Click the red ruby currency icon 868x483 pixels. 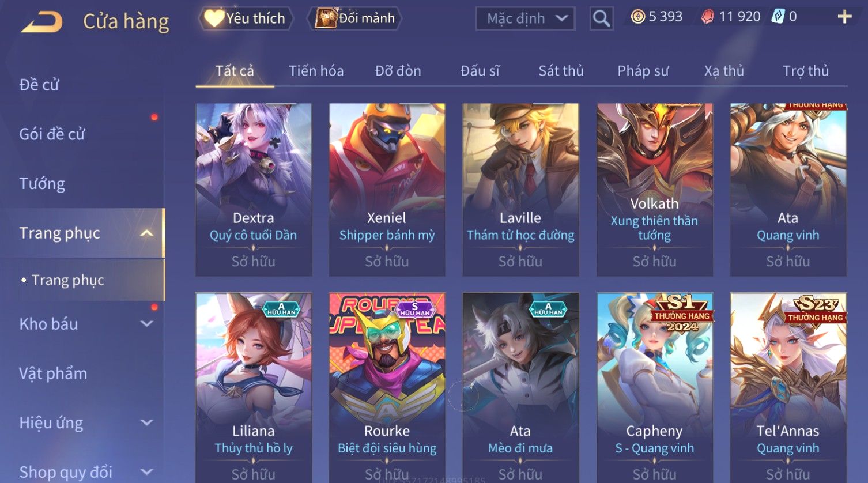(707, 17)
